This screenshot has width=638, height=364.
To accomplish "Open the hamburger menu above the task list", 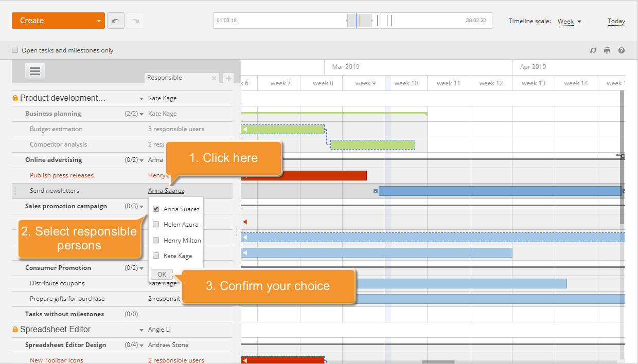I will click(34, 71).
